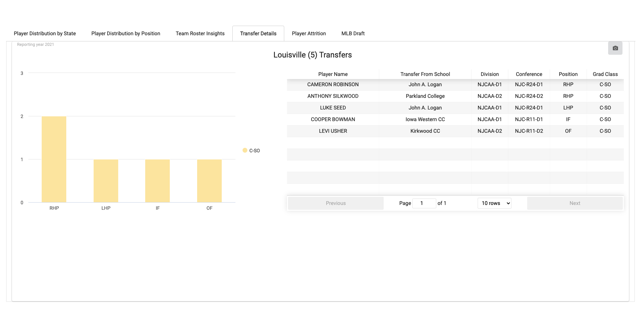Select ANTHONY SILKWOOD player cell
This screenshot has width=644, height=323.
[x=333, y=96]
